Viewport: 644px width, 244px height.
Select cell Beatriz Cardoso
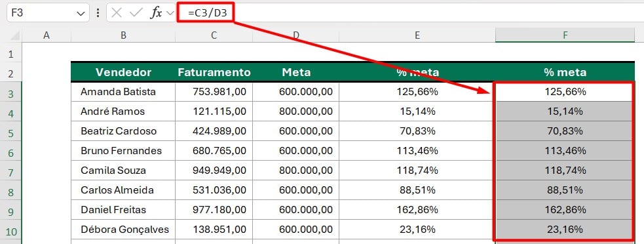point(123,131)
